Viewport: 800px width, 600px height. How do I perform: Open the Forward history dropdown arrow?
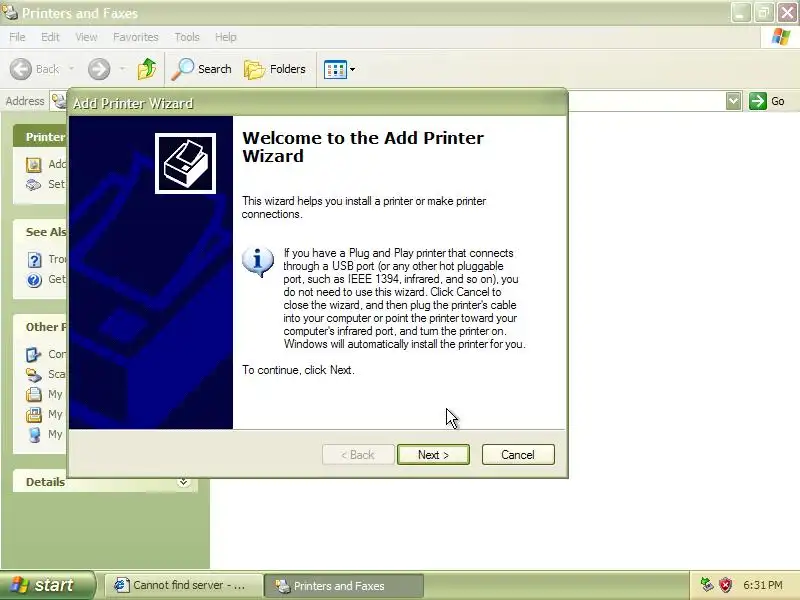click(x=122, y=69)
